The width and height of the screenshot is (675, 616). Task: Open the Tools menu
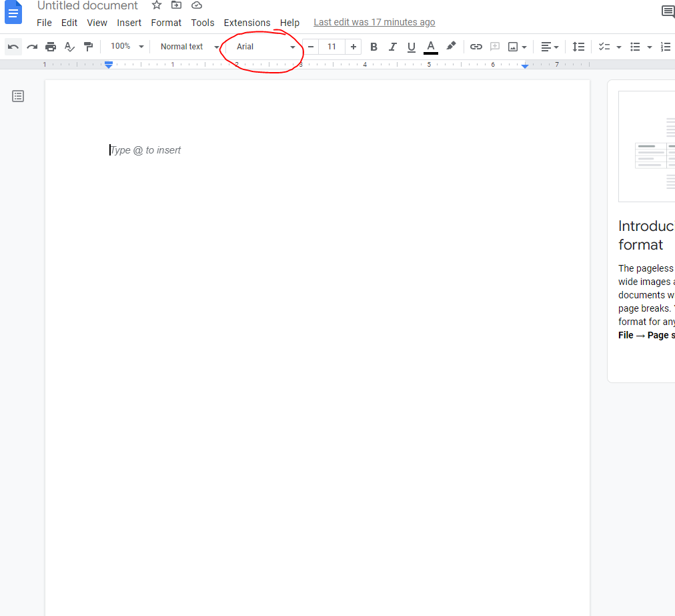point(202,23)
